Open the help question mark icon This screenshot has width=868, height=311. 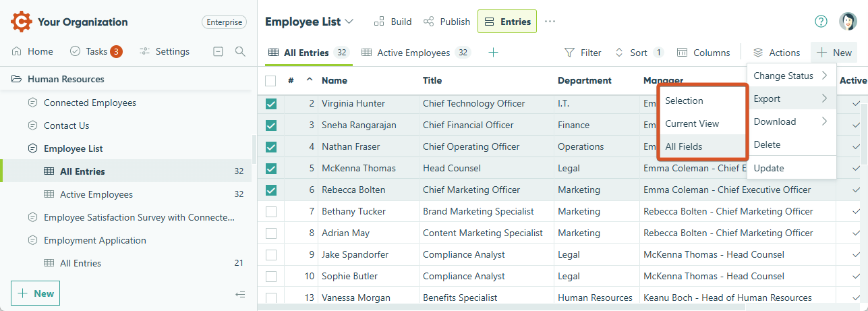coord(821,21)
